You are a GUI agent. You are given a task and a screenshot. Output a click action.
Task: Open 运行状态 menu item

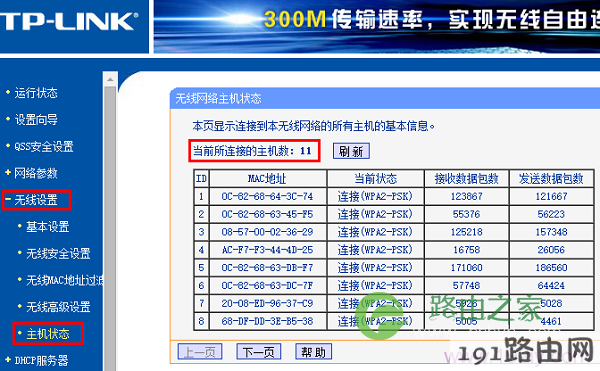(36, 93)
